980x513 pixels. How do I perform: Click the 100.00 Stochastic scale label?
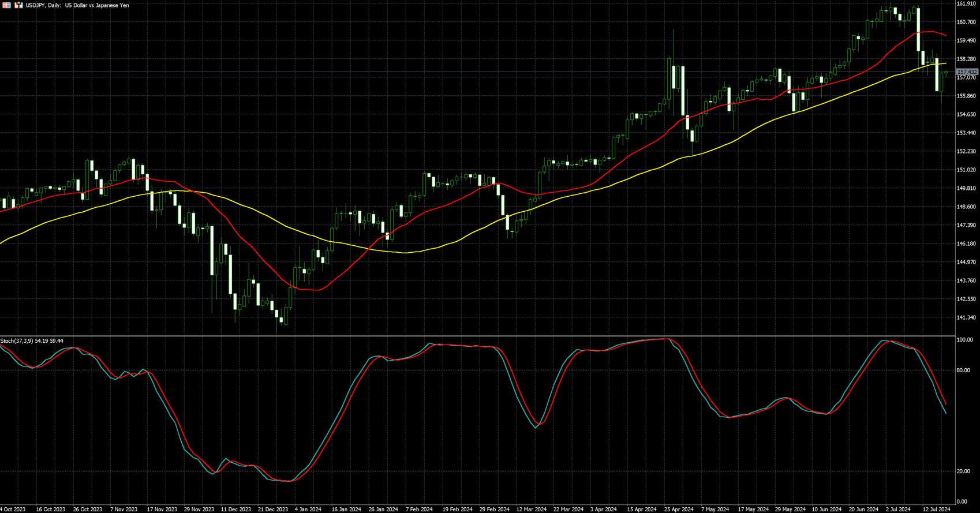pos(964,340)
